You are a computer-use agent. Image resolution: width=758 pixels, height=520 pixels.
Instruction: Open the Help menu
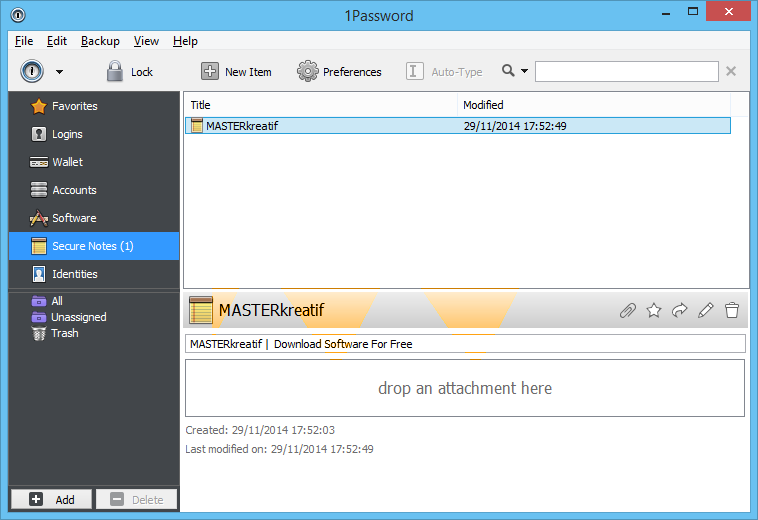click(x=185, y=41)
